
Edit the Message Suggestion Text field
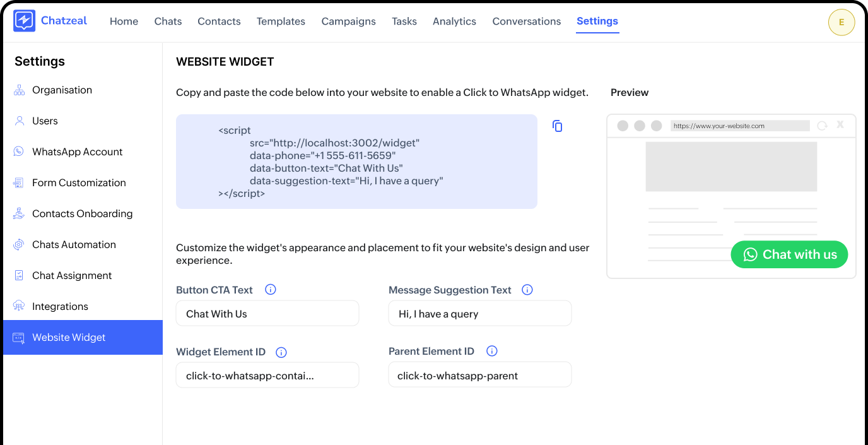click(x=480, y=314)
